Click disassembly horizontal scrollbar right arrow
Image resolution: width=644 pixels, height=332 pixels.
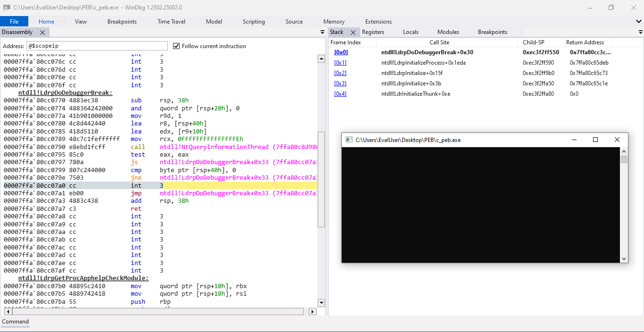tap(313, 312)
